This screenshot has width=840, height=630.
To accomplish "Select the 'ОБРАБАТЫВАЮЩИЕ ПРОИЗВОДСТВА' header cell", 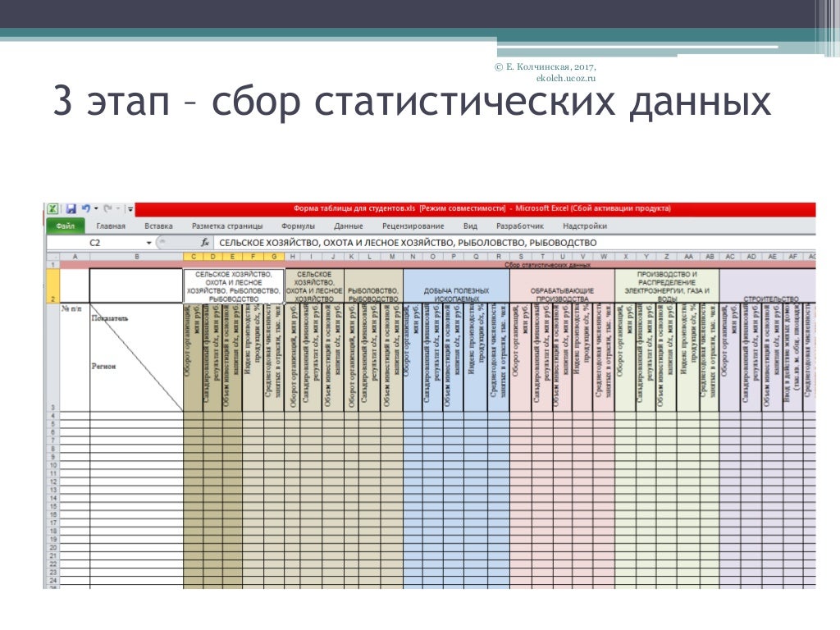I will click(x=562, y=286).
